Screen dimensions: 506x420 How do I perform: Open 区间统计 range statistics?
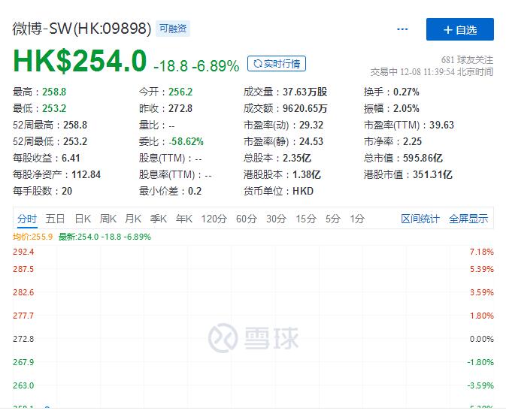pyautogui.click(x=420, y=219)
